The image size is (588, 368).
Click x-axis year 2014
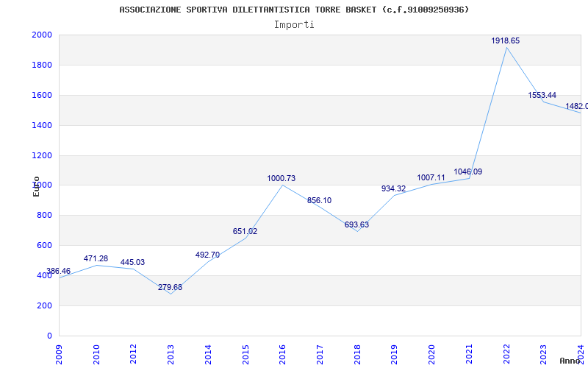[x=208, y=355]
